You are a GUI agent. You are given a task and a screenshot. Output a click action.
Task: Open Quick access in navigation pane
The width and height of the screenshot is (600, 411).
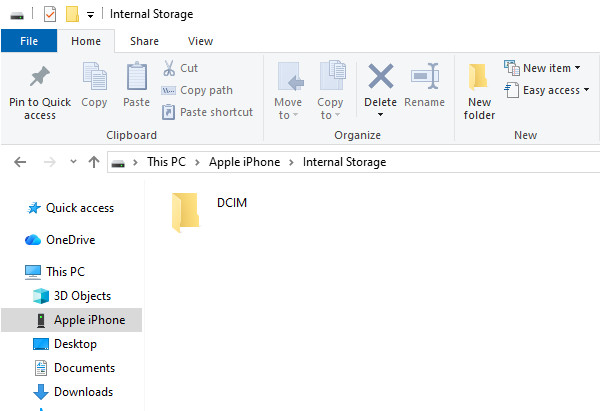(x=71, y=208)
